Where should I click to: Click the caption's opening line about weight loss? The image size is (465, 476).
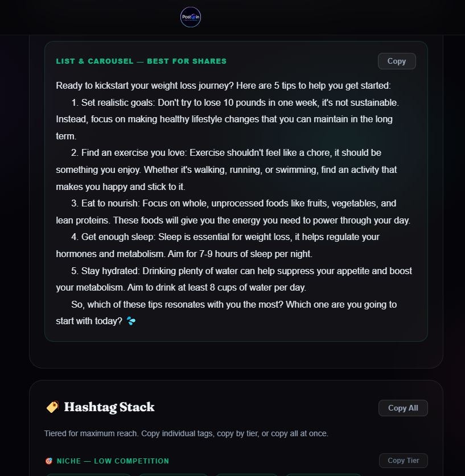(x=223, y=86)
